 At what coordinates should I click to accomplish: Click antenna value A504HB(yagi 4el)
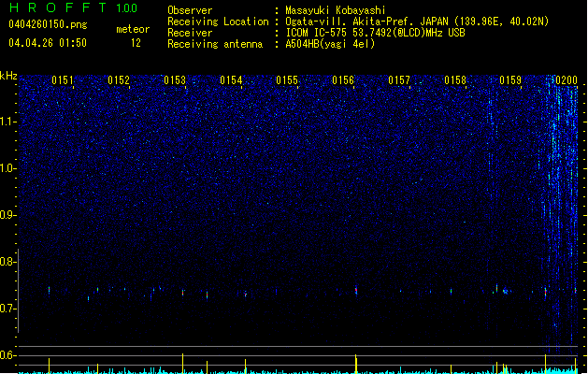click(330, 44)
